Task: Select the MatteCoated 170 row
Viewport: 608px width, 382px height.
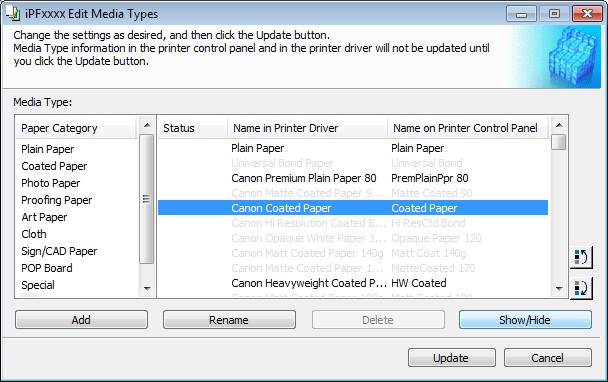Action: (353, 268)
